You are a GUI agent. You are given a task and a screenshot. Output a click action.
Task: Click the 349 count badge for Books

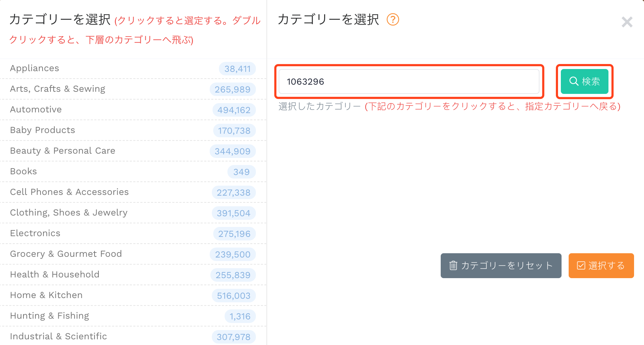point(242,172)
